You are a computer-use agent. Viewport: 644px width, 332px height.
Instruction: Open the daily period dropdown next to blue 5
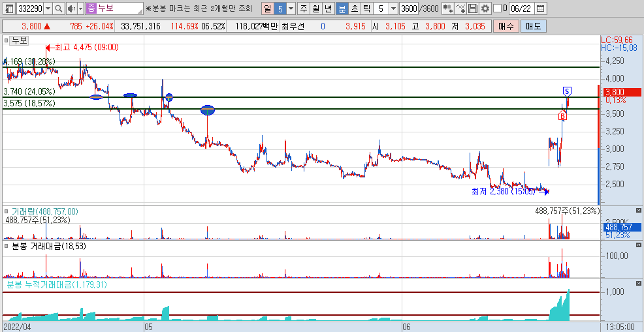291,8
